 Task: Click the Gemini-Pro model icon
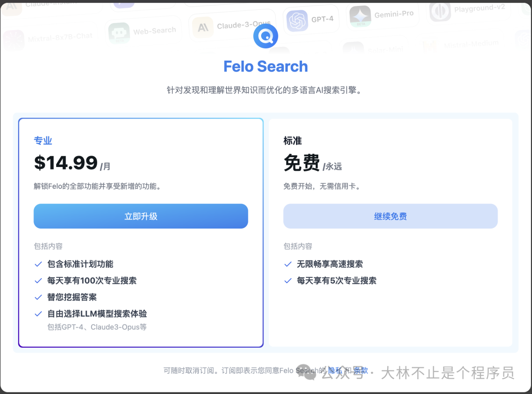click(360, 16)
